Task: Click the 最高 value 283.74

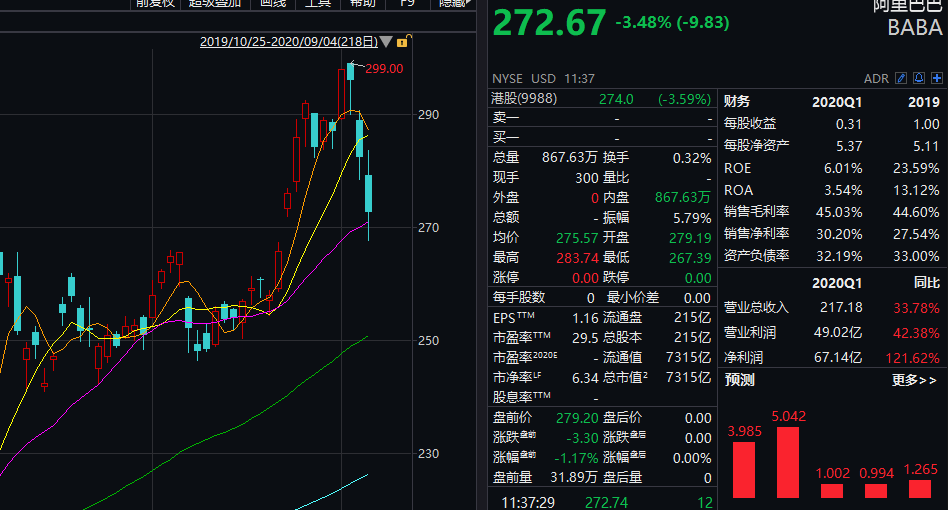Action: pos(577,258)
